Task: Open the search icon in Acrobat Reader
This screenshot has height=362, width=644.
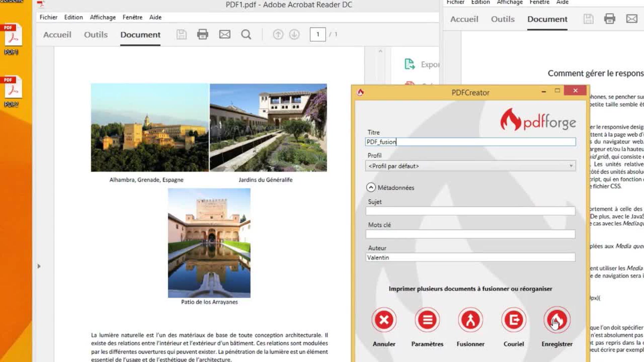Action: point(247,34)
